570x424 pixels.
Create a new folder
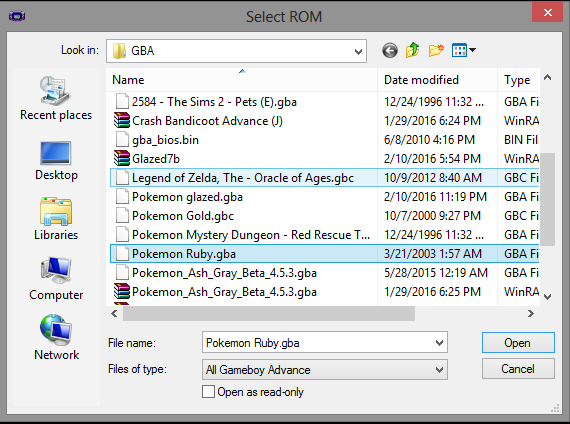tap(436, 50)
